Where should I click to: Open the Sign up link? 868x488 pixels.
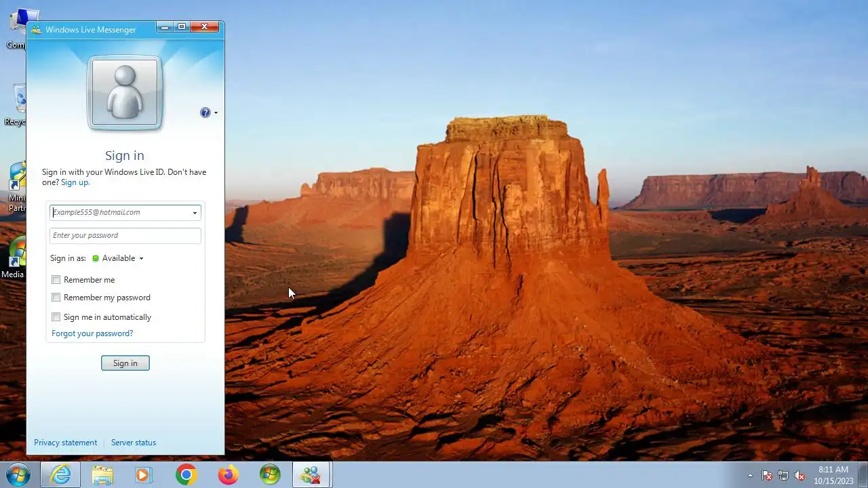tap(75, 182)
